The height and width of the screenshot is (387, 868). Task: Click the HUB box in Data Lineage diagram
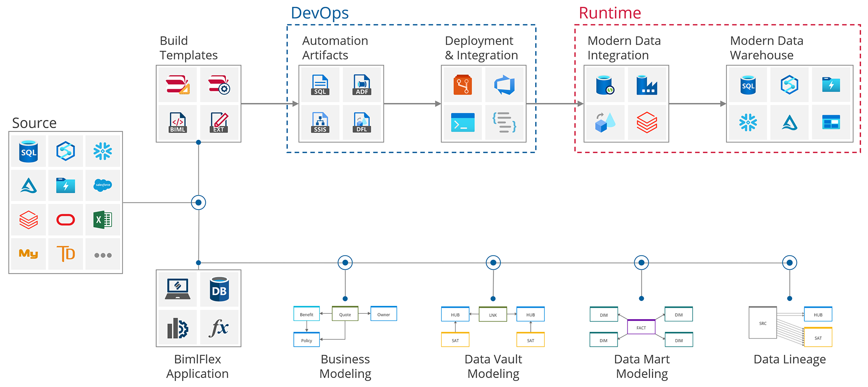[818, 315]
